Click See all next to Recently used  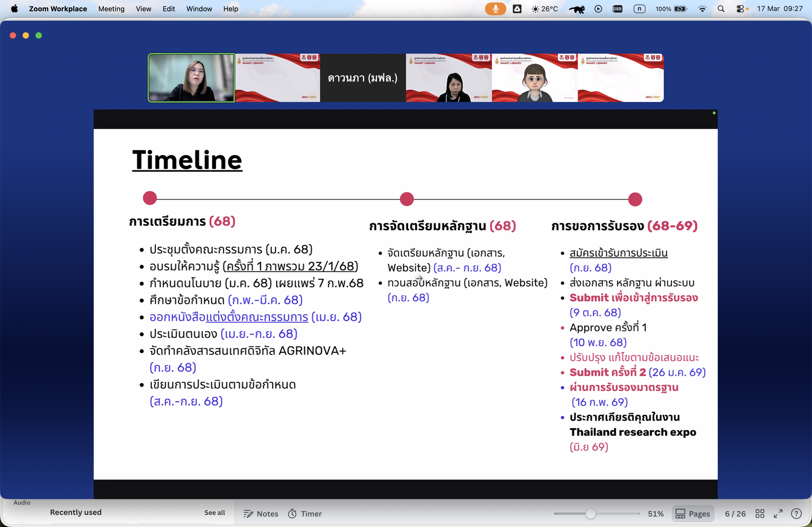[214, 512]
